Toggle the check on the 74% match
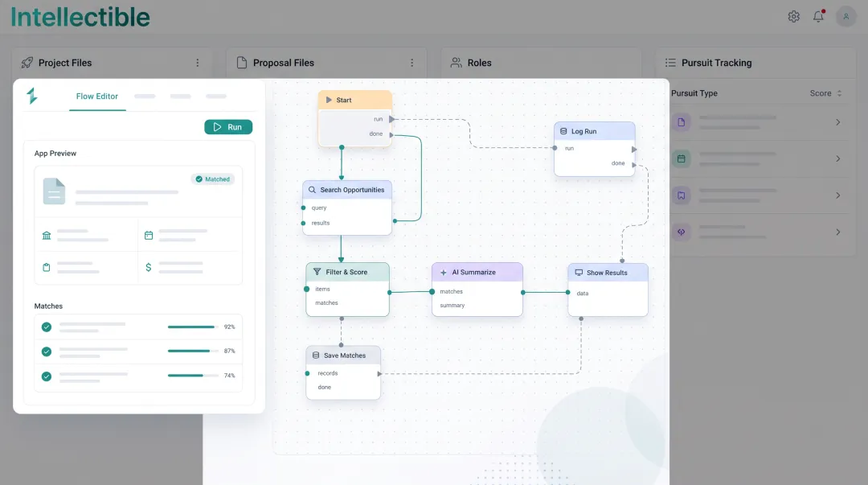 47,376
